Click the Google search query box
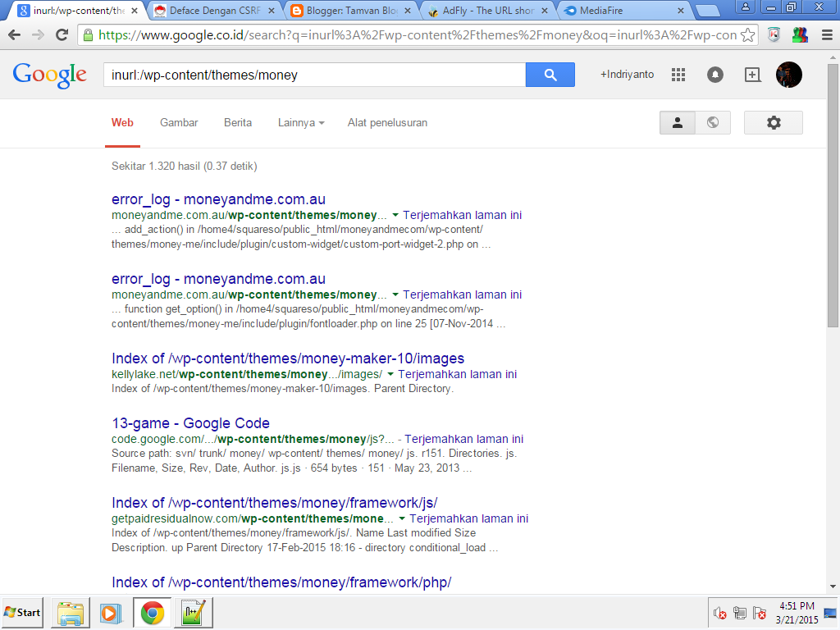The image size is (840, 630). (314, 75)
